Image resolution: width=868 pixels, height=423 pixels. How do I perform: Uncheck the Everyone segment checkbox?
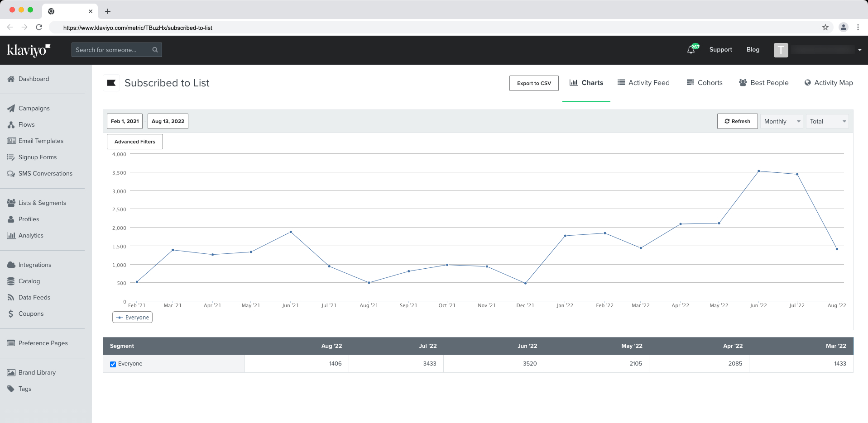pyautogui.click(x=113, y=364)
